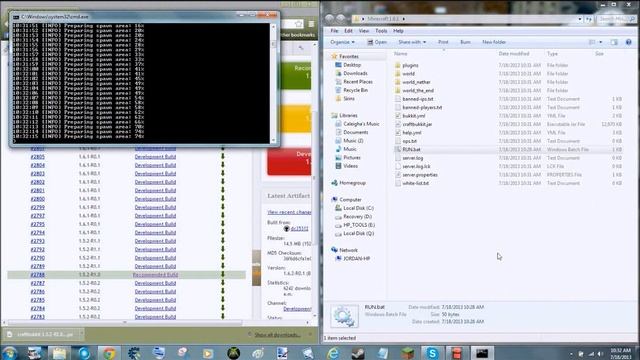Screen dimensions: 640x360
Task: Open the Windows Start button
Action: pos(9,353)
